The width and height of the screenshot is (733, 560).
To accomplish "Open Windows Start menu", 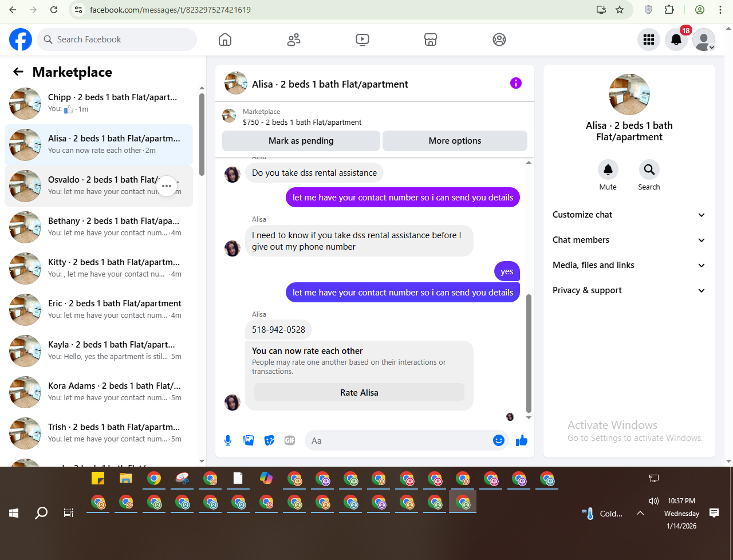I will point(14,513).
